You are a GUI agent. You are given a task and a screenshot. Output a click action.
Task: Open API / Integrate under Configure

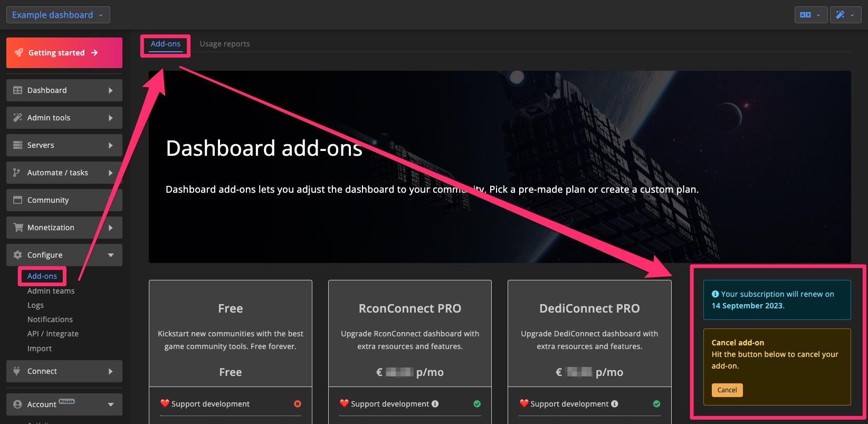[53, 334]
